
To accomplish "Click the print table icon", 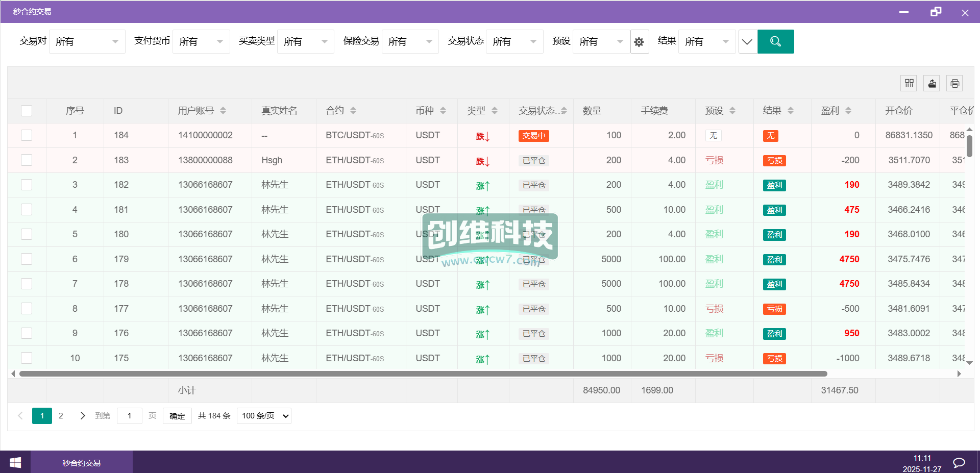I will [954, 83].
